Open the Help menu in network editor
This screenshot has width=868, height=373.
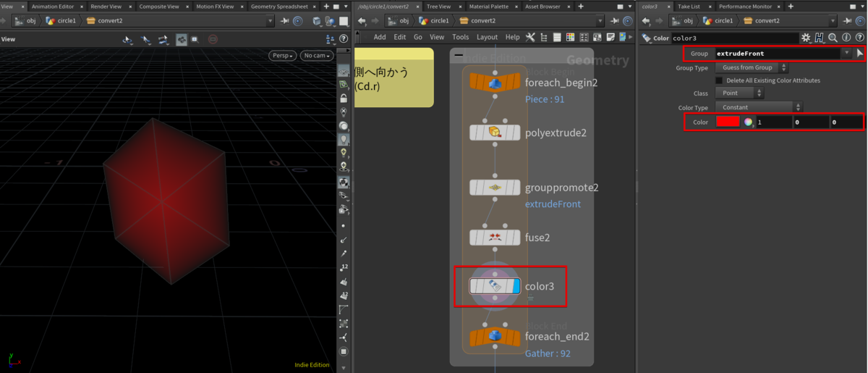pos(512,37)
